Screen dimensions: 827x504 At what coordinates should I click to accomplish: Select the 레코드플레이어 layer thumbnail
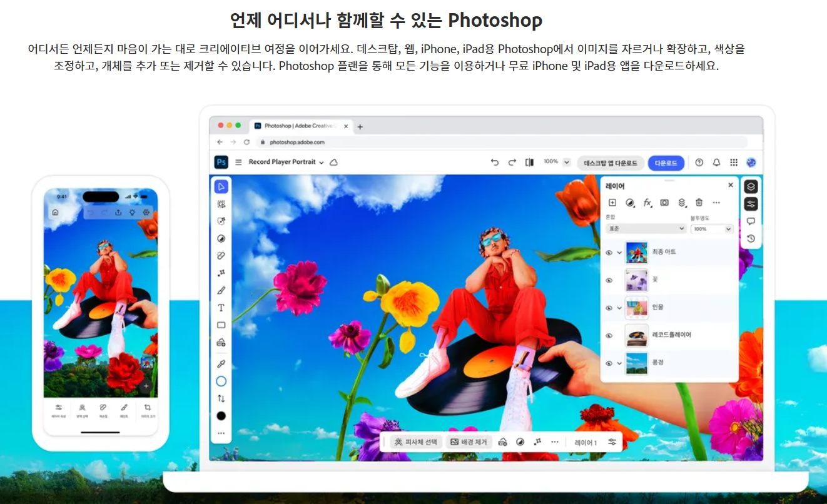tap(637, 336)
